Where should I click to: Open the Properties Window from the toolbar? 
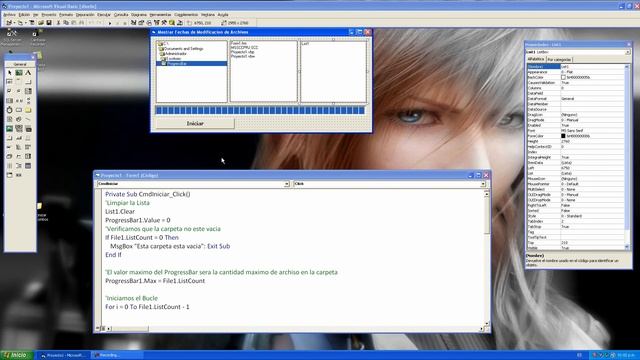(x=141, y=23)
